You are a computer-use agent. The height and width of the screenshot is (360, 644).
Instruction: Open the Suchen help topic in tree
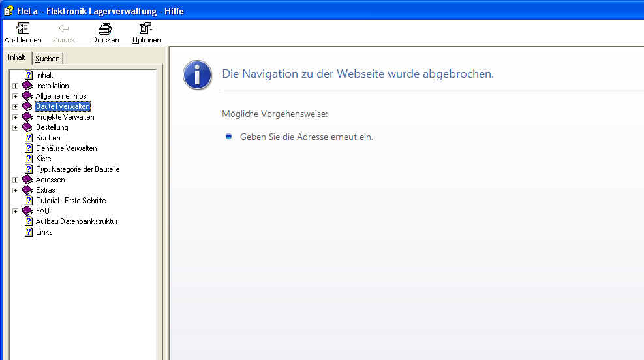(x=48, y=138)
